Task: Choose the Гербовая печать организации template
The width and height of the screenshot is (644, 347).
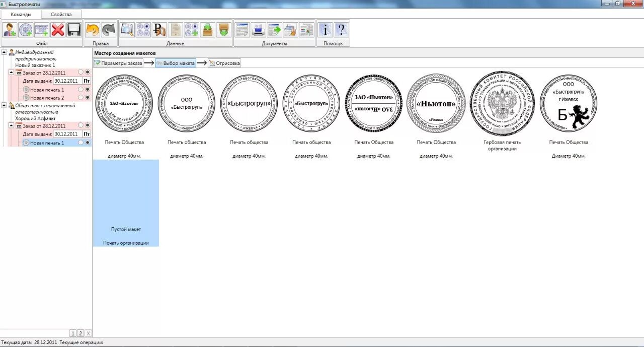Action: click(x=501, y=103)
